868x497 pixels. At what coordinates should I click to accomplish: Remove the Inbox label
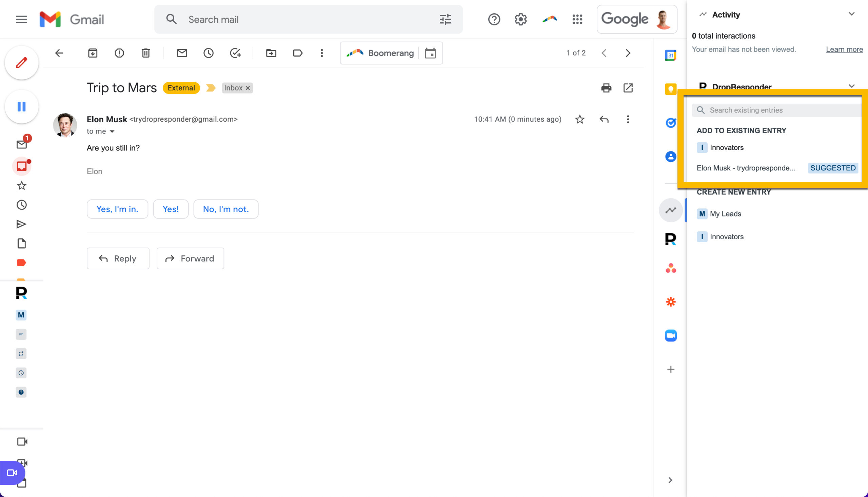point(248,88)
